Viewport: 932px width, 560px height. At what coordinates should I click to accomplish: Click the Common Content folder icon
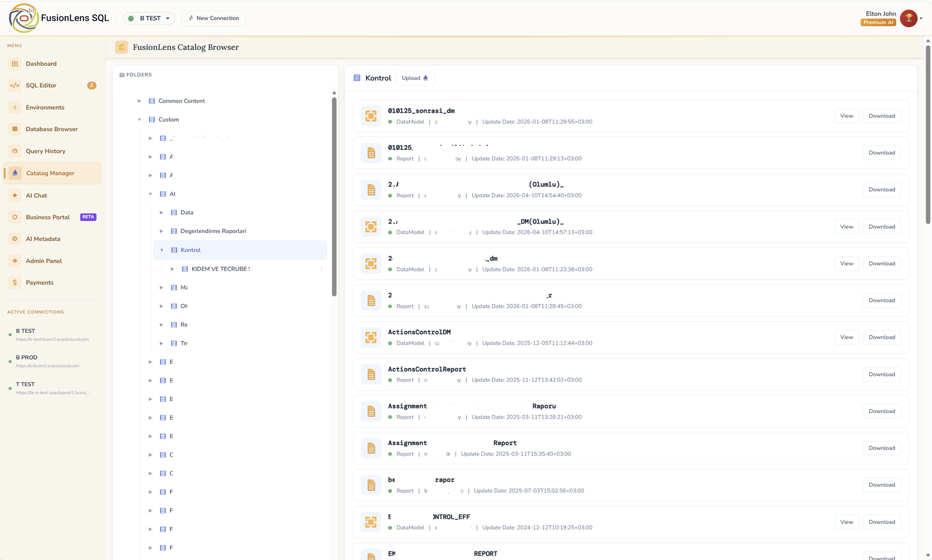[152, 101]
